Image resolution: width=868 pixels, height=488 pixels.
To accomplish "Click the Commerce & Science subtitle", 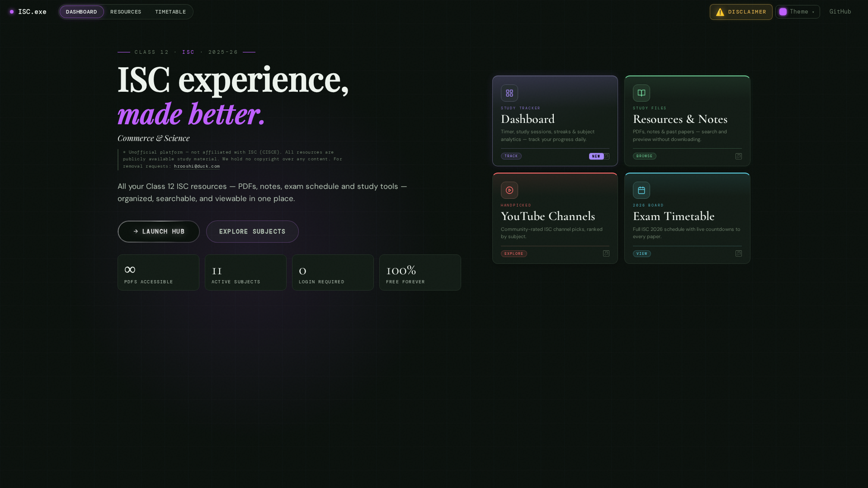I will pyautogui.click(x=154, y=138).
